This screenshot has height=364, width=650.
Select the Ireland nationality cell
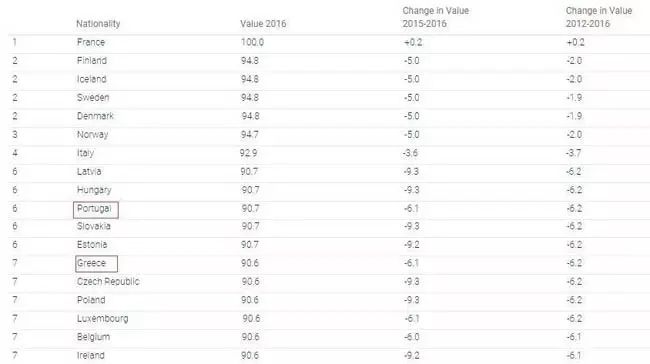click(91, 355)
